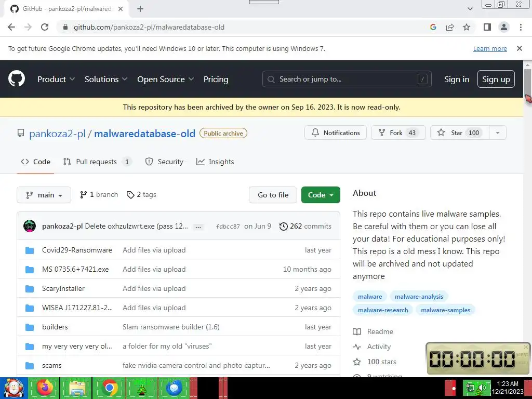
Task: Click the GitHub Octocat logo
Action: [x=17, y=79]
